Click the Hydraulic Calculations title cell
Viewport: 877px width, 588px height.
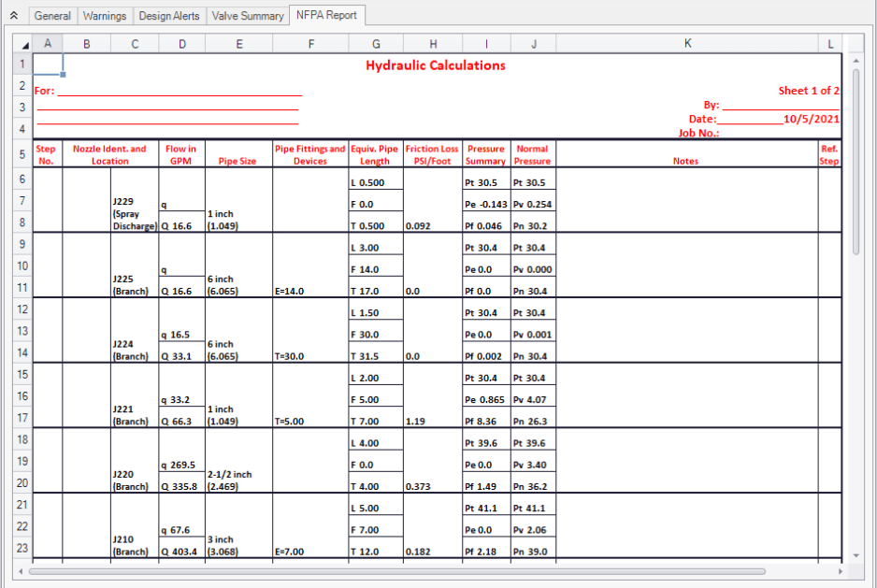436,65
